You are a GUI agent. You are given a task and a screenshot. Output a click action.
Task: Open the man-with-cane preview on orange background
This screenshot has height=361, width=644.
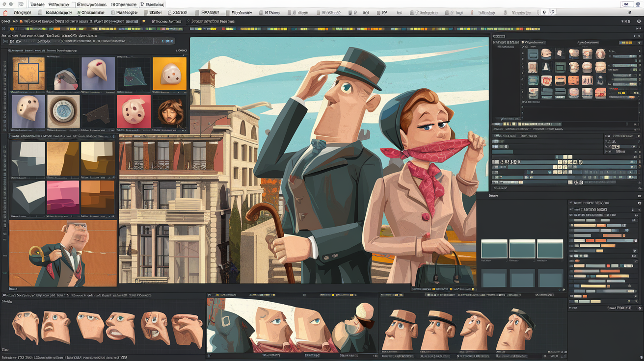pos(63,253)
